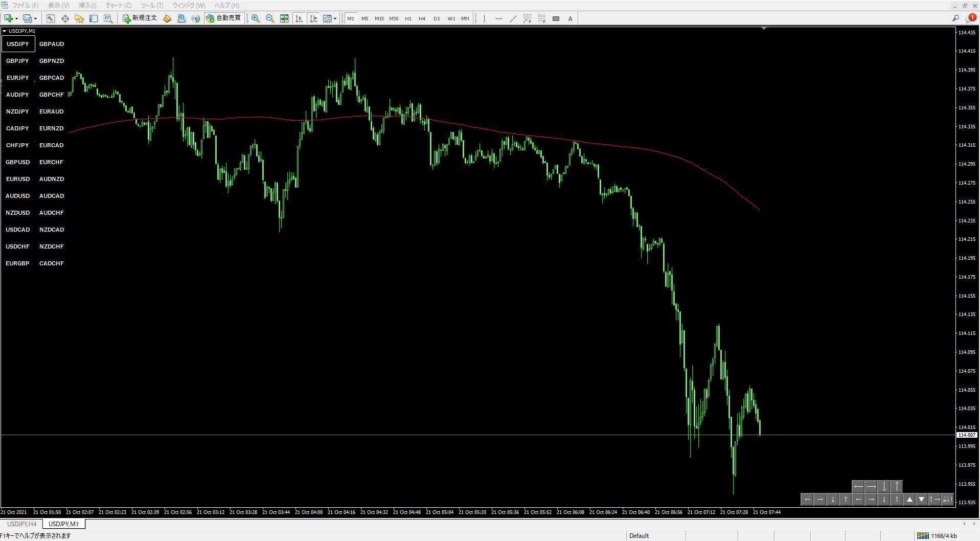The height and width of the screenshot is (541, 980).
Task: Select the text label A tool
Action: (x=571, y=18)
